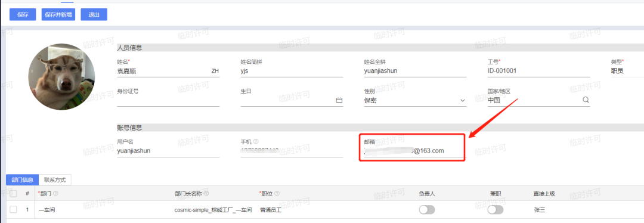Click help icon next to 部门长名称 header
Screen dimensions: 644x223
click(x=206, y=193)
